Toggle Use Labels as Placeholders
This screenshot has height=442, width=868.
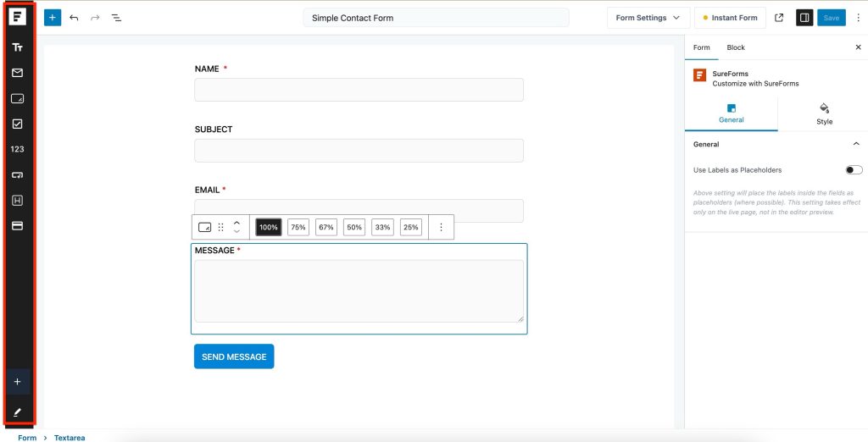[854, 170]
